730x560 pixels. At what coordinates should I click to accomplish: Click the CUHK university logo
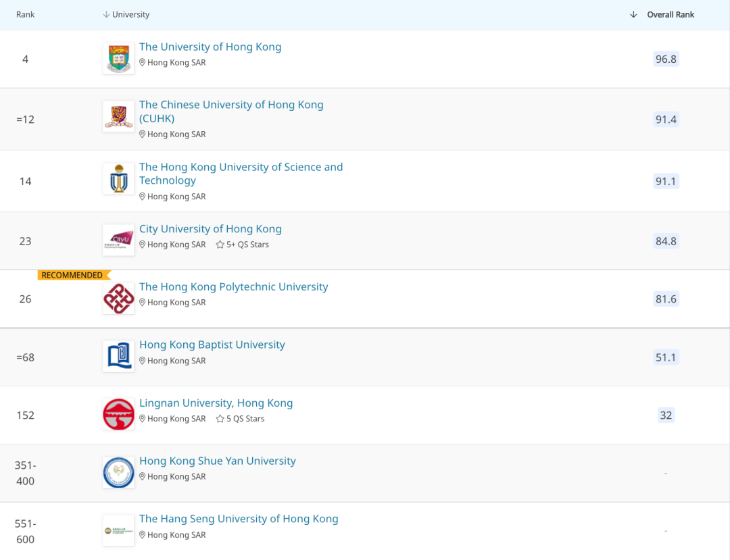click(x=118, y=117)
